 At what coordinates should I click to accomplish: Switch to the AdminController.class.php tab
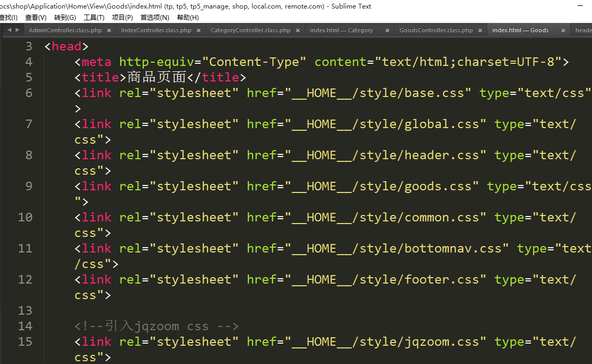point(65,31)
